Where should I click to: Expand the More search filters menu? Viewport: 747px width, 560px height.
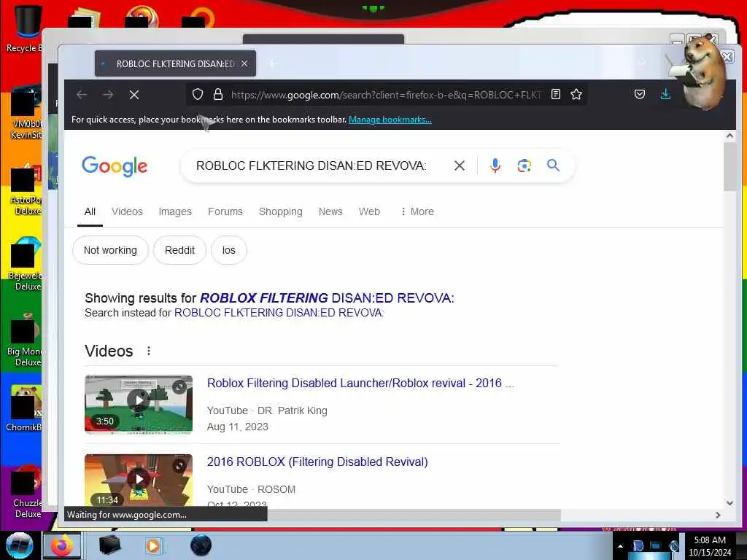click(x=417, y=211)
